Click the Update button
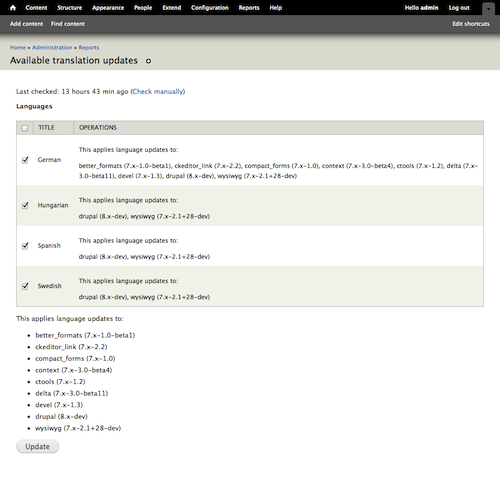 [37, 447]
